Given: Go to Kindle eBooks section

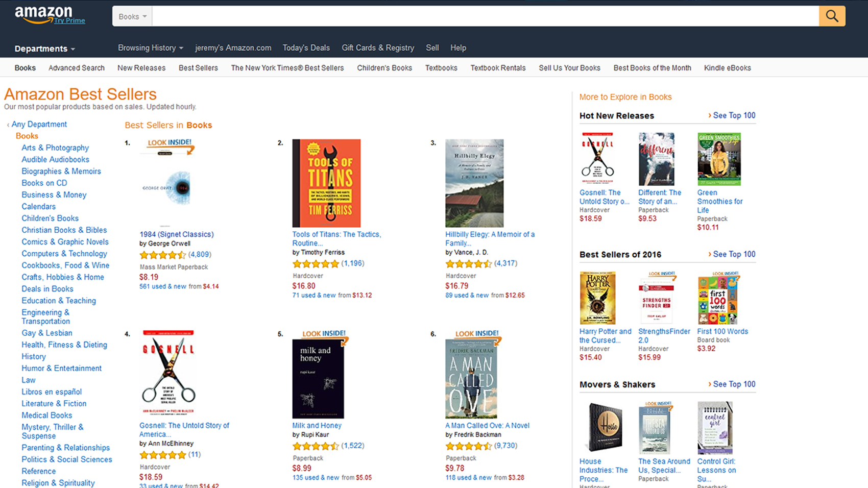Looking at the screenshot, I should [727, 68].
